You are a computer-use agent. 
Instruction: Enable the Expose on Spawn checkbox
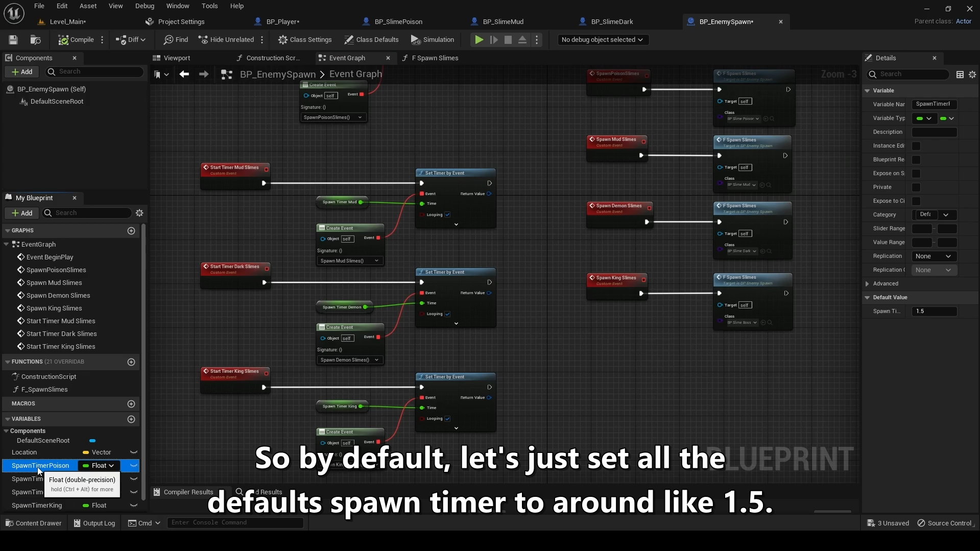[916, 174]
